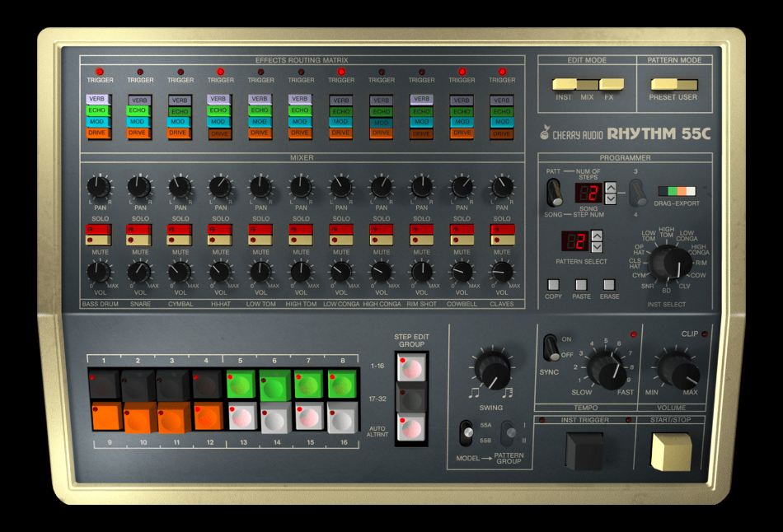Select step edit group 17-32
Viewport: 783px width, 532px height.
click(x=411, y=399)
